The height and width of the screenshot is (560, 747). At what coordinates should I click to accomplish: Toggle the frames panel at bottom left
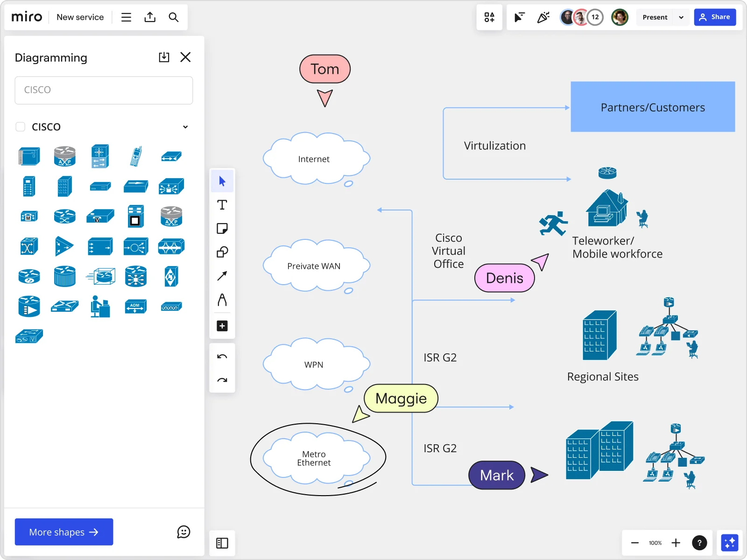(222, 543)
